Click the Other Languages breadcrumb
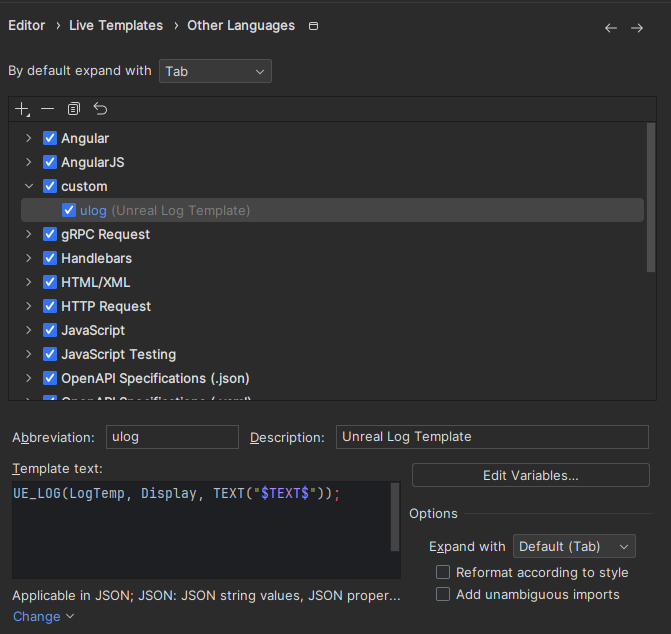Viewport: 671px width, 634px height. click(x=241, y=26)
